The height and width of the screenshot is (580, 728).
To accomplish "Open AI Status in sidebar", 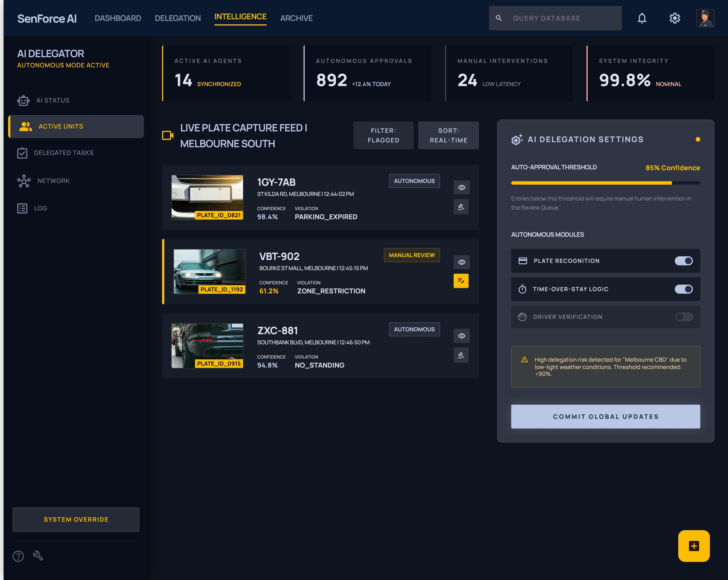I will pyautogui.click(x=76, y=100).
